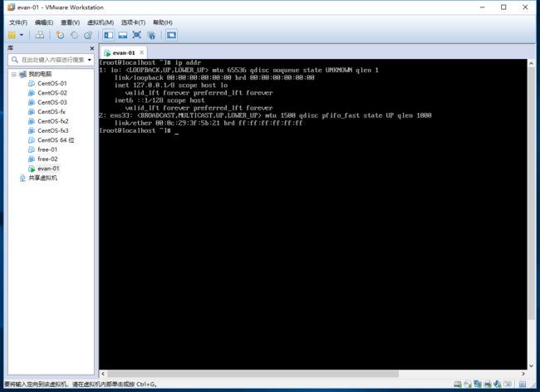The width and height of the screenshot is (540, 392).
Task: Click the library search input field
Action: (52, 60)
